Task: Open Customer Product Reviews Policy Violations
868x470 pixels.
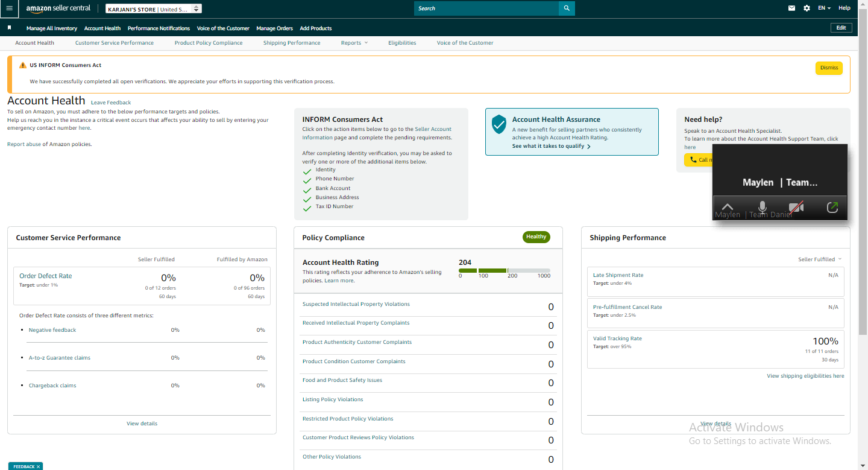Action: point(358,437)
